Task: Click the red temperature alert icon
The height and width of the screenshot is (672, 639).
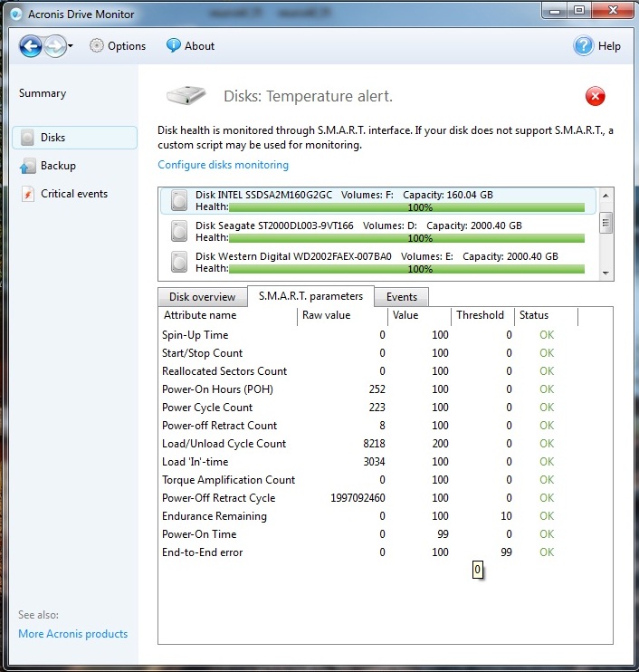Action: tap(595, 96)
